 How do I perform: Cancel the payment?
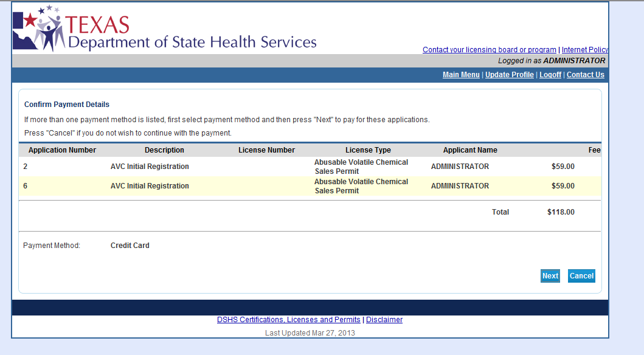(x=581, y=276)
